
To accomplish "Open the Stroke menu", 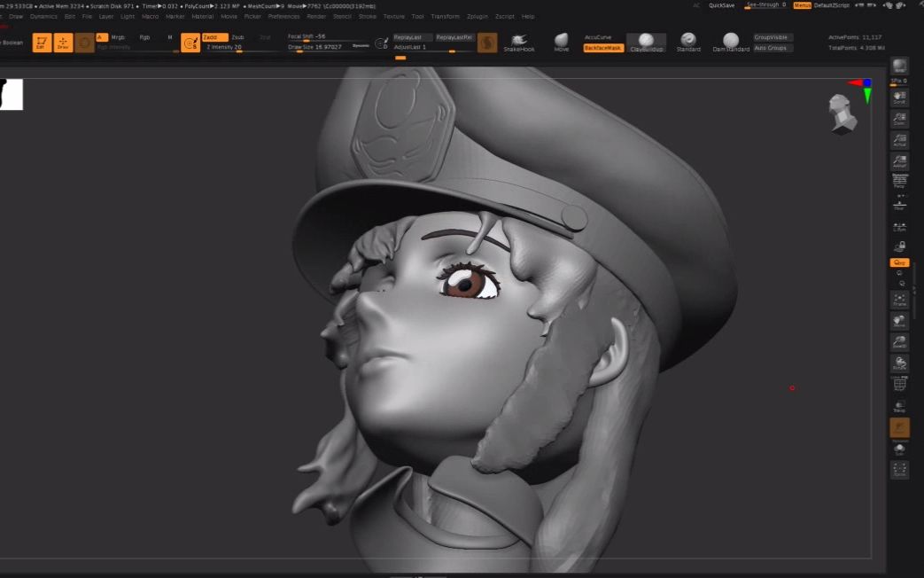I will tap(367, 17).
